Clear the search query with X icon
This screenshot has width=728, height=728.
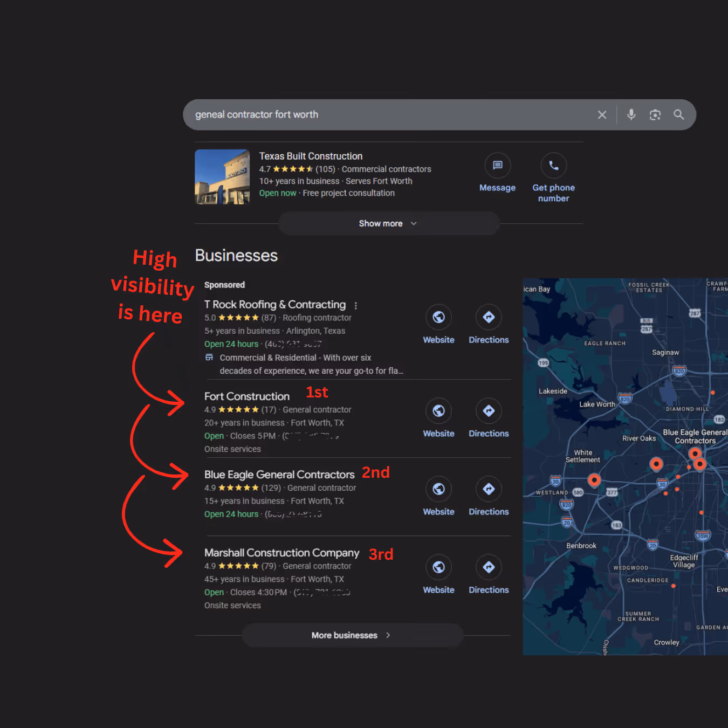click(x=602, y=115)
